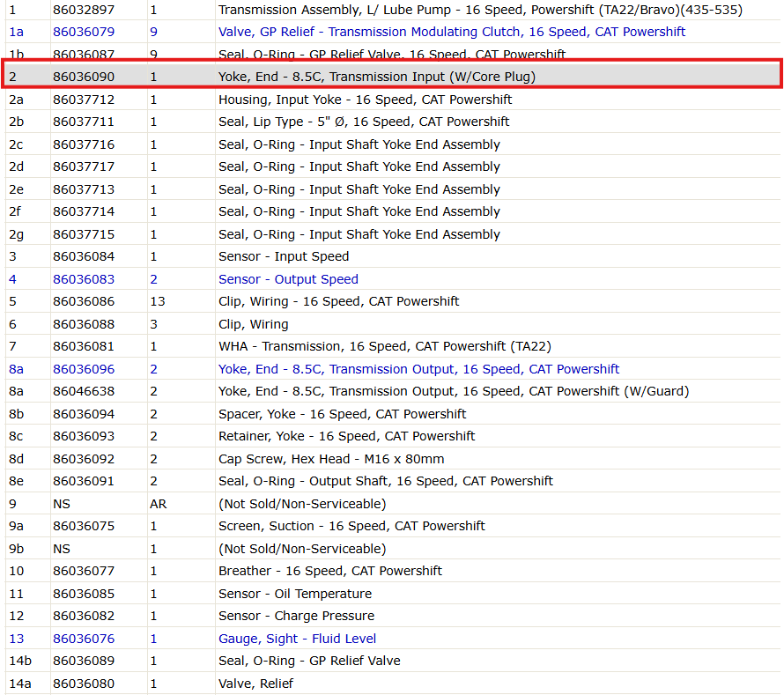Select WHA - Transmission, 16 Speed description
The image size is (784, 695).
[x=384, y=346]
